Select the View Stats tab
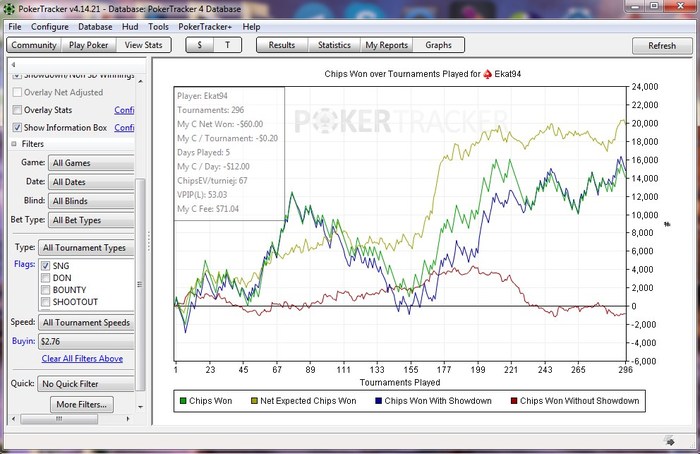The height and width of the screenshot is (454, 700). point(143,45)
